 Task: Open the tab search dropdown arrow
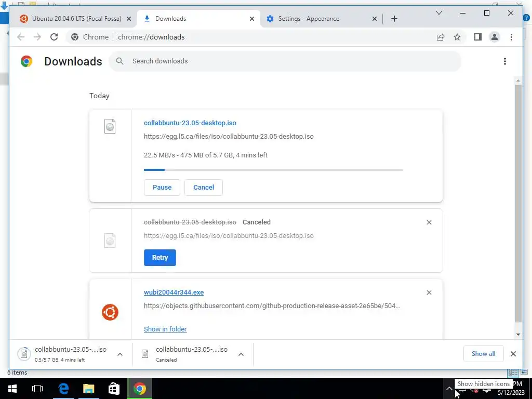438,13
